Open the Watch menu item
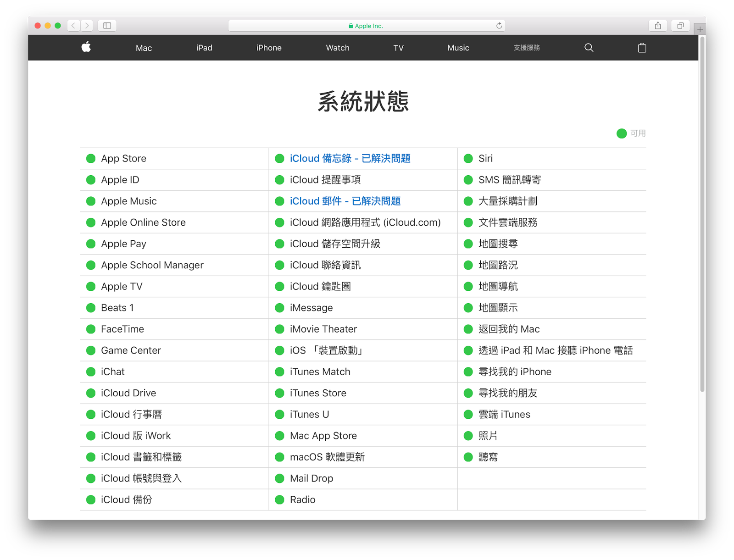Screen dimensions: 734x560 pyautogui.click(x=338, y=48)
